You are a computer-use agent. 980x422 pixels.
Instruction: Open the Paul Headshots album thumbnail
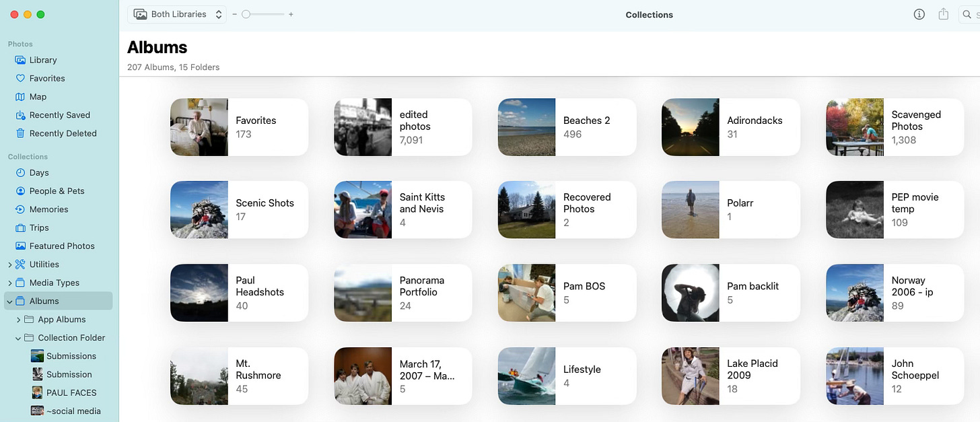tap(199, 293)
